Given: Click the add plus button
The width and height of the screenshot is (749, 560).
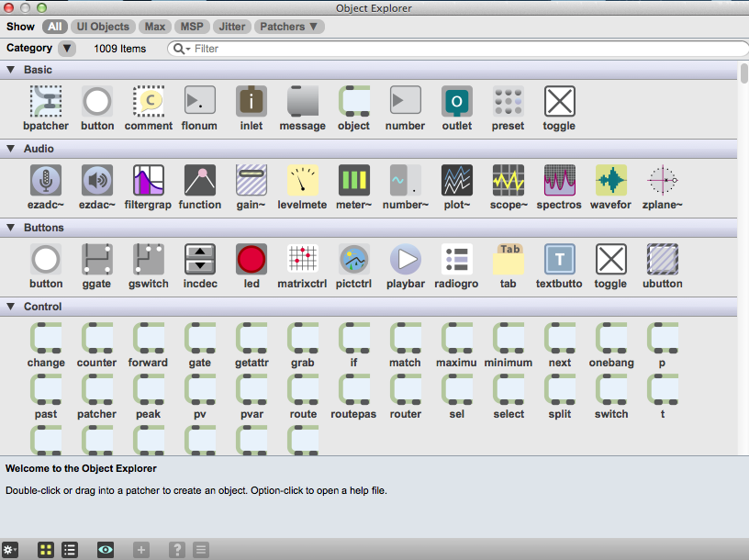Looking at the screenshot, I should tap(141, 550).
